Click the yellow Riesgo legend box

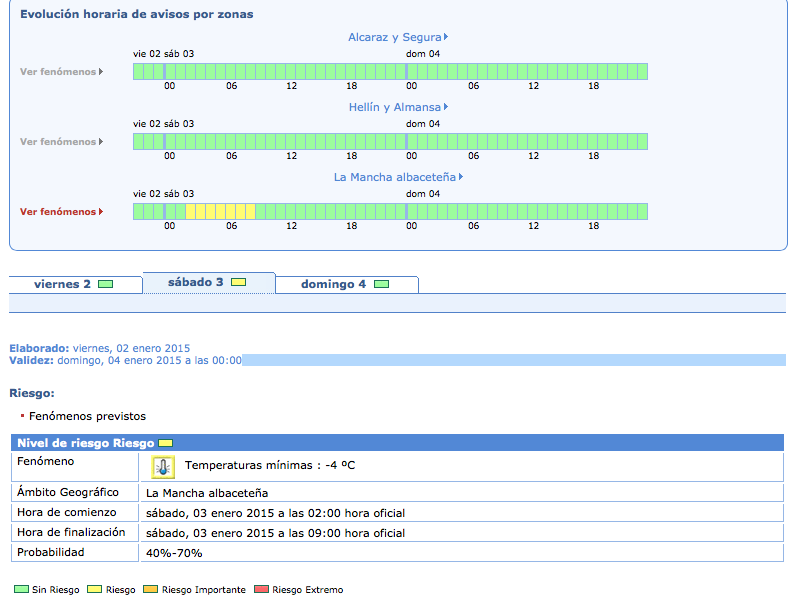(x=95, y=590)
